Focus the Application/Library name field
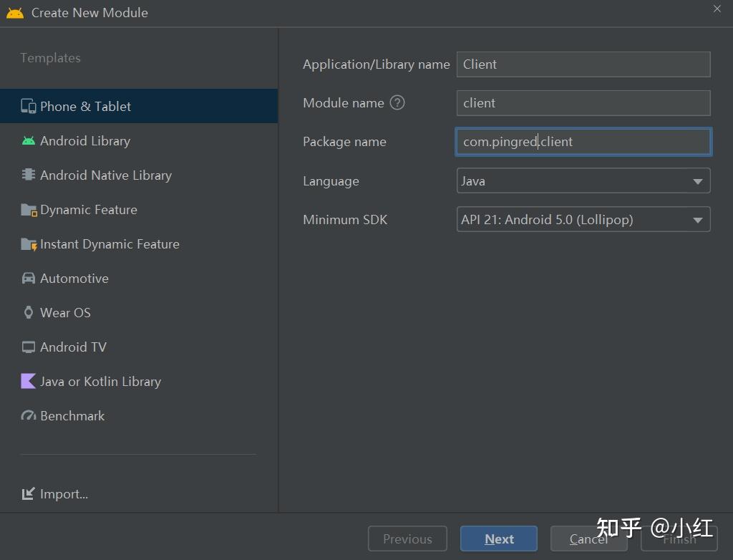This screenshot has width=733, height=560. [x=583, y=64]
